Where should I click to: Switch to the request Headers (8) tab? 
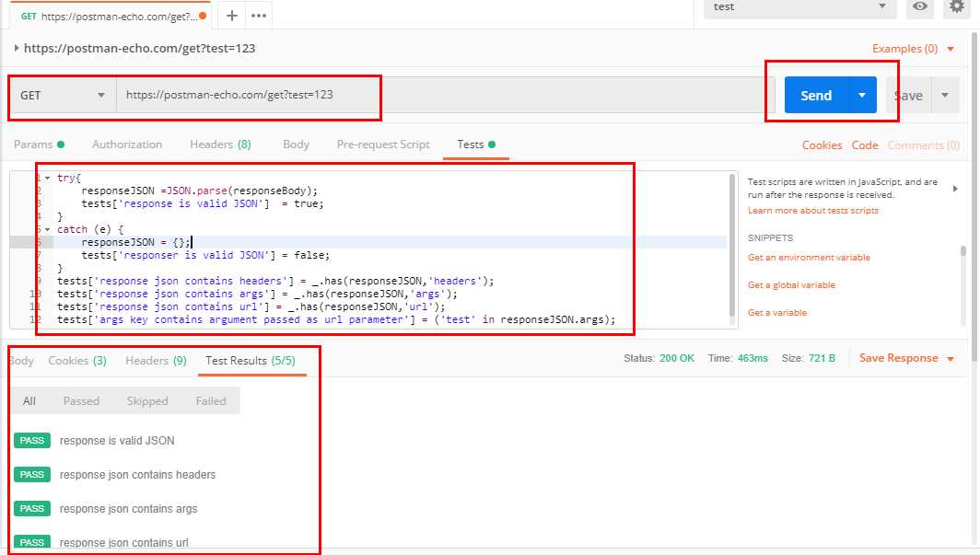(x=220, y=145)
